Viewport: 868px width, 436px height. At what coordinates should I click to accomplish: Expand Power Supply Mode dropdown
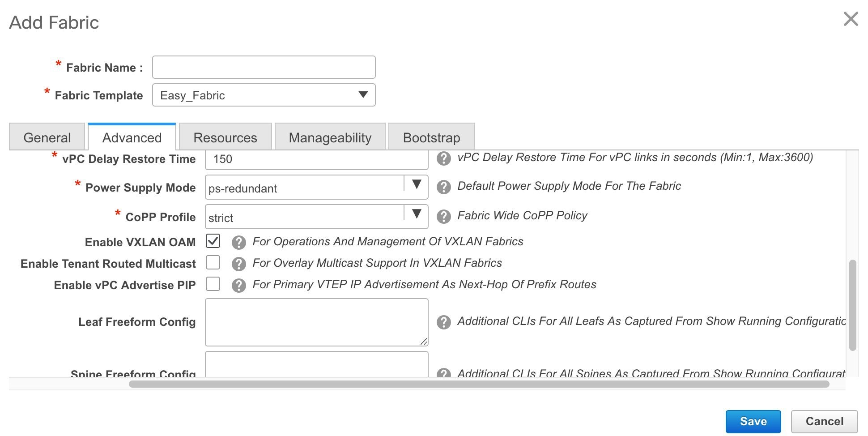click(x=316, y=187)
